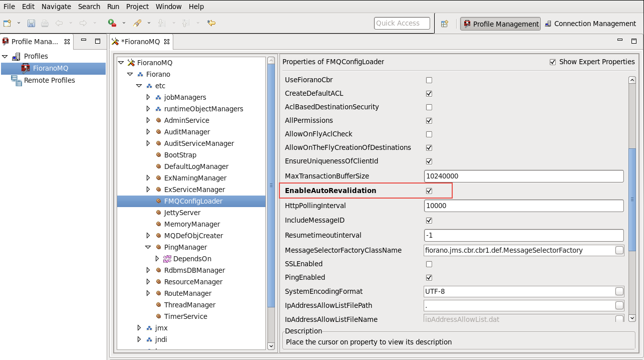This screenshot has height=360, width=644.
Task: Uncheck EnsureUniquenessOfClientId checkbox
Action: (429, 161)
